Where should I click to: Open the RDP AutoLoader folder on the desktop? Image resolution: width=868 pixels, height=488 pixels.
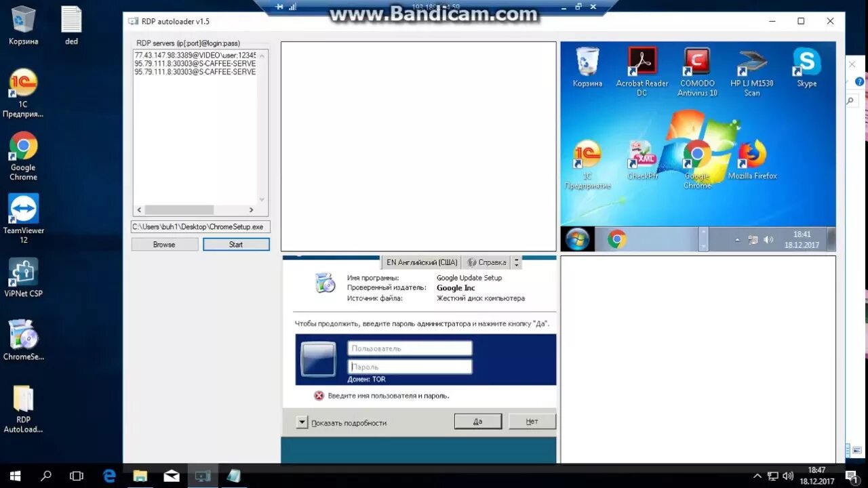(x=23, y=408)
